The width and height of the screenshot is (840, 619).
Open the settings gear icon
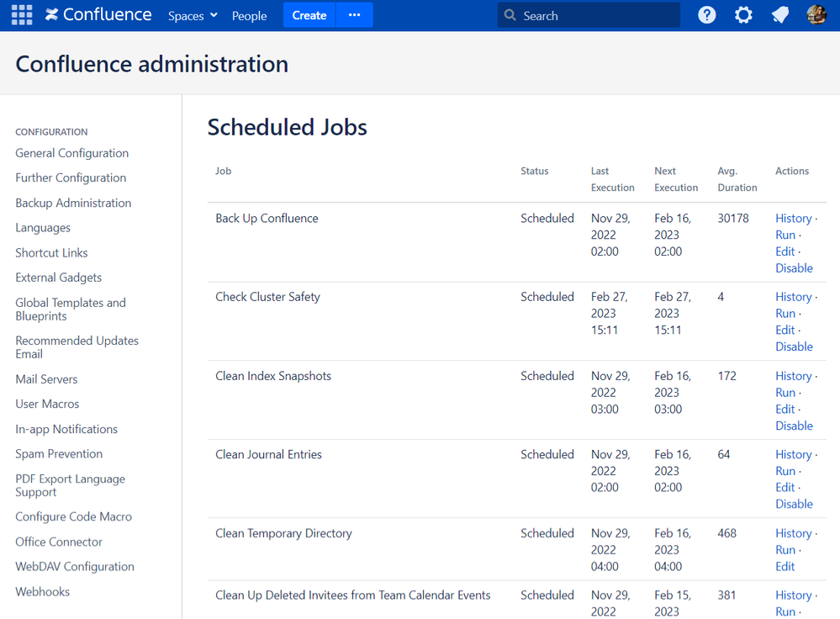743,15
